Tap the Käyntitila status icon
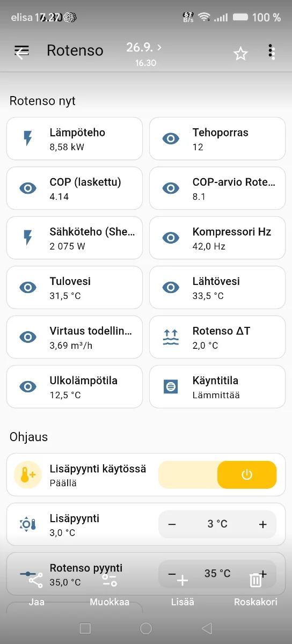292x644 pixels. tap(171, 386)
